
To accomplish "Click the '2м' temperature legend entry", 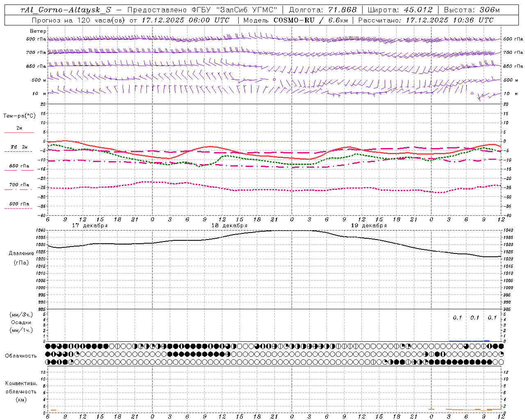I will 19,128.
